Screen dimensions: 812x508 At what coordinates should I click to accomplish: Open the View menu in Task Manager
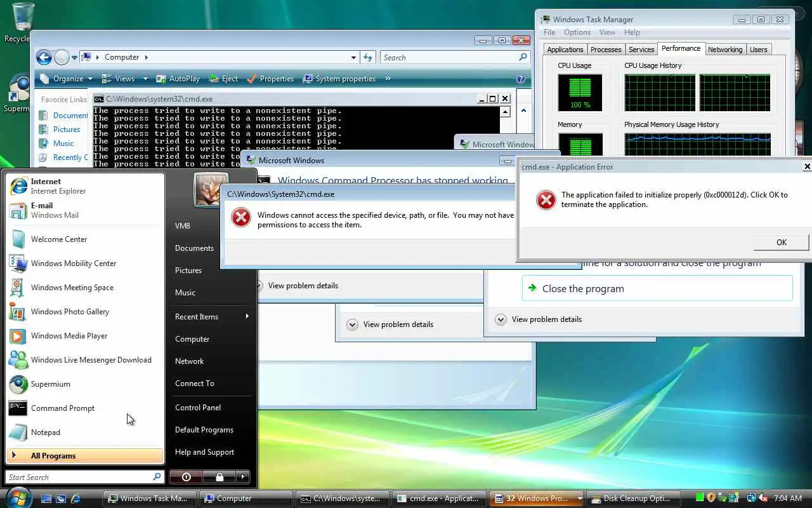click(x=607, y=32)
